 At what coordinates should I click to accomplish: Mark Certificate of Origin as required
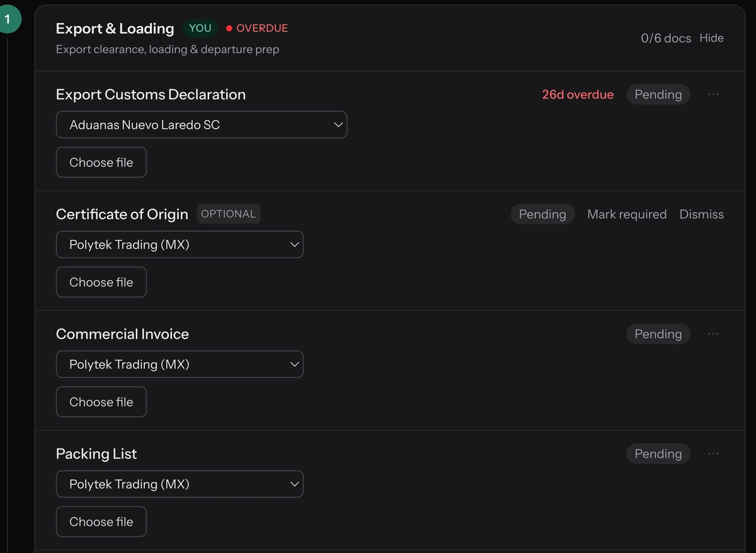627,214
